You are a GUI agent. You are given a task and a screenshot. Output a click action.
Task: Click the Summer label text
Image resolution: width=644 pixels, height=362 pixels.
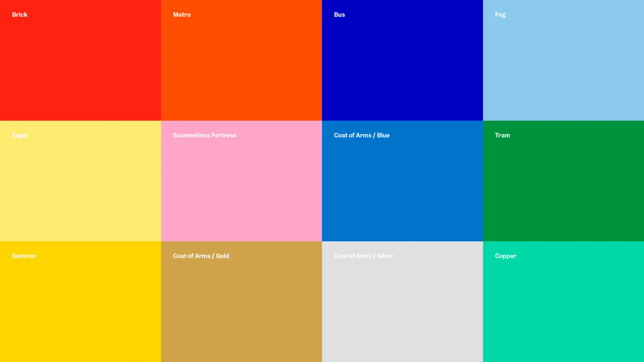click(x=24, y=256)
